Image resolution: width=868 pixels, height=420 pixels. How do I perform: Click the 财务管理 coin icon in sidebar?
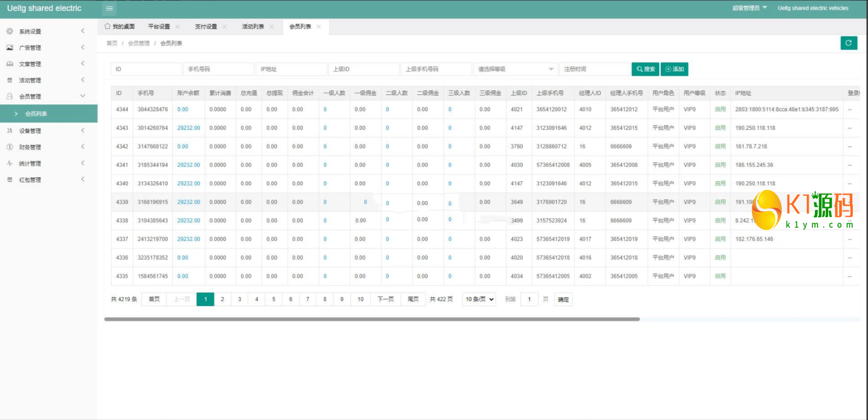tap(10, 147)
